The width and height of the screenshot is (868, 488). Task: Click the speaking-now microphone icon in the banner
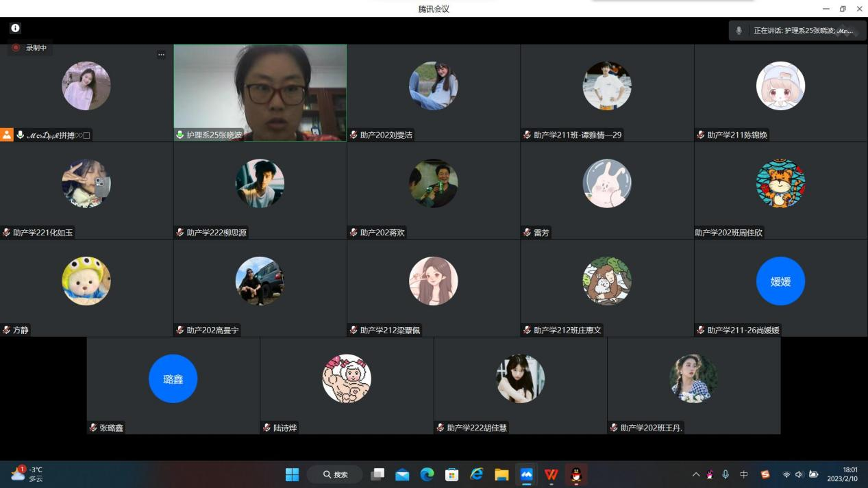pyautogui.click(x=739, y=31)
